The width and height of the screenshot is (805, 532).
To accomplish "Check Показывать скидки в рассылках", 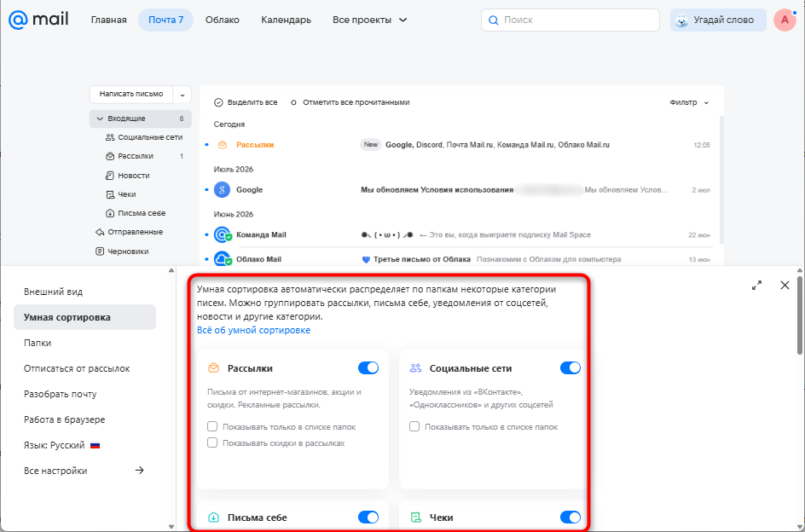I will coord(212,442).
